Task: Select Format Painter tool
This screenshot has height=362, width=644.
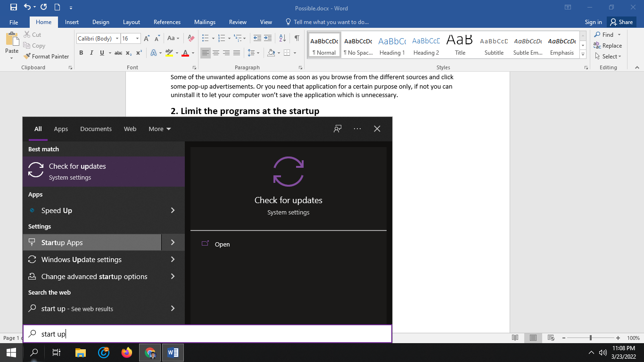Action: [46, 56]
